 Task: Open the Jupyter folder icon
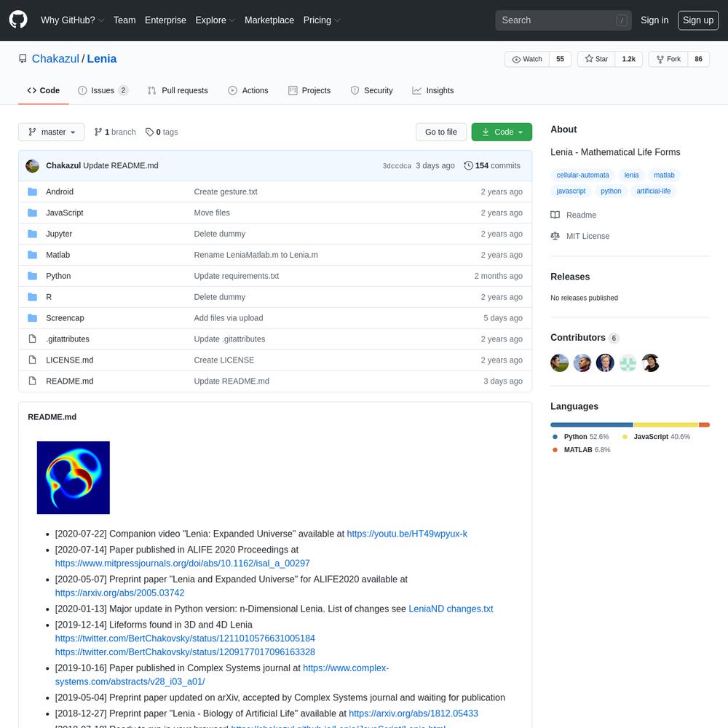pyautogui.click(x=32, y=234)
